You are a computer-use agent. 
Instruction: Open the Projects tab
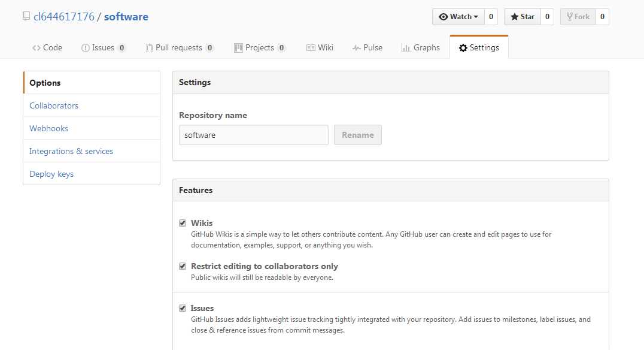point(260,48)
